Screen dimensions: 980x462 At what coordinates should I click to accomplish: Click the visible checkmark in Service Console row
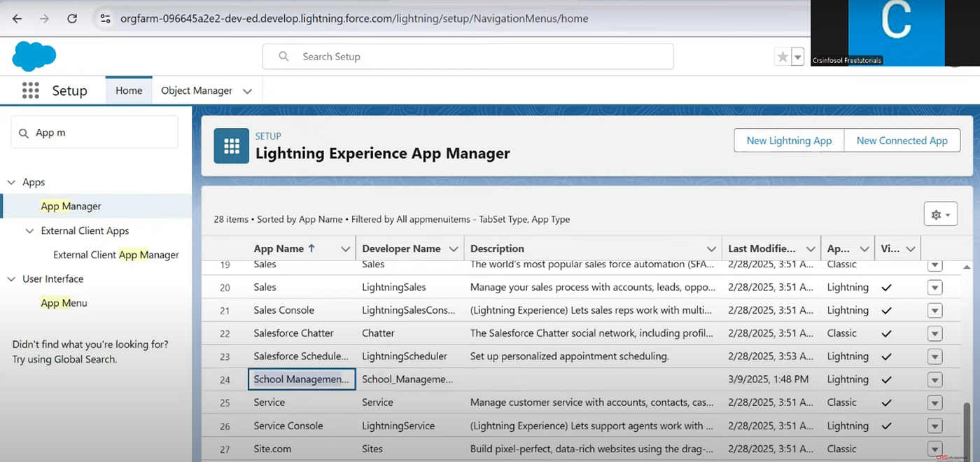pyautogui.click(x=887, y=426)
